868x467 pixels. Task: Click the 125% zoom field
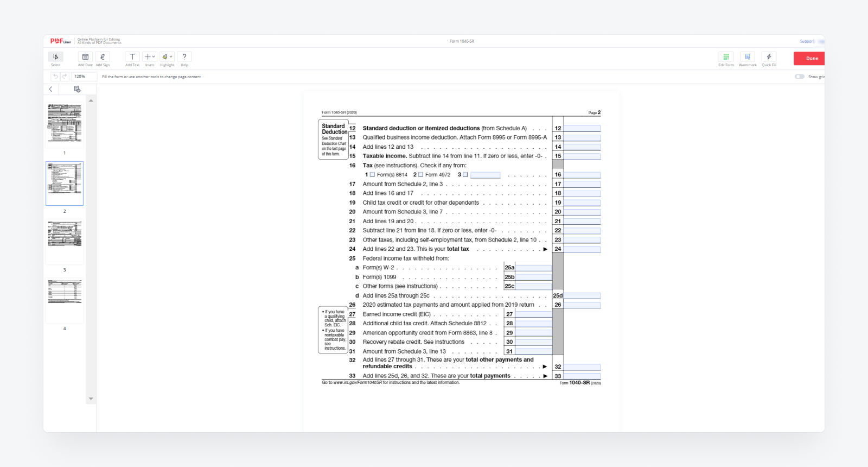[x=85, y=77]
